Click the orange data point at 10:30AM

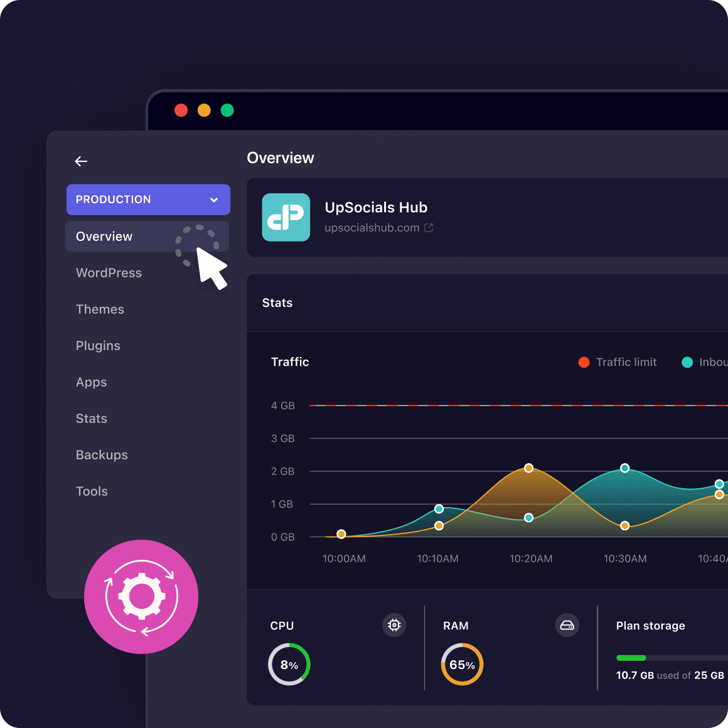[x=625, y=525]
